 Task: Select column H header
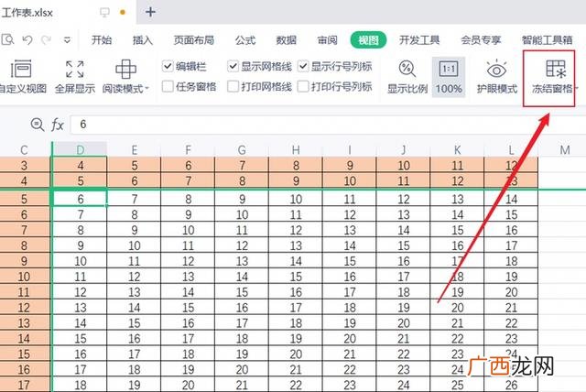pyautogui.click(x=296, y=150)
